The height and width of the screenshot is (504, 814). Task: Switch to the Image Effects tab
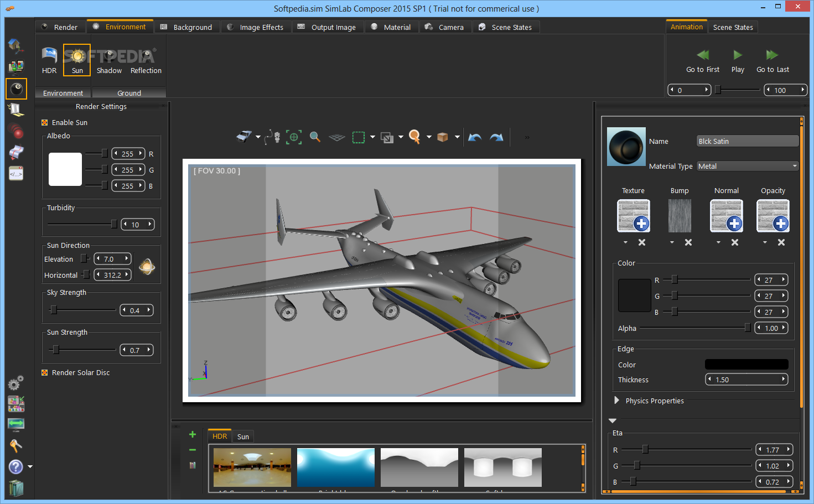coord(255,27)
